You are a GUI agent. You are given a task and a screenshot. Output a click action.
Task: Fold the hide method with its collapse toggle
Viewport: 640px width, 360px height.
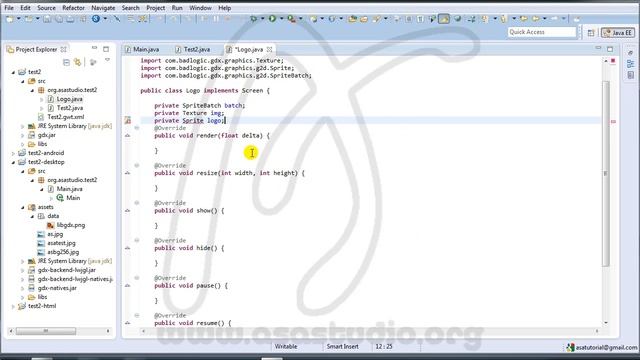tap(137, 240)
